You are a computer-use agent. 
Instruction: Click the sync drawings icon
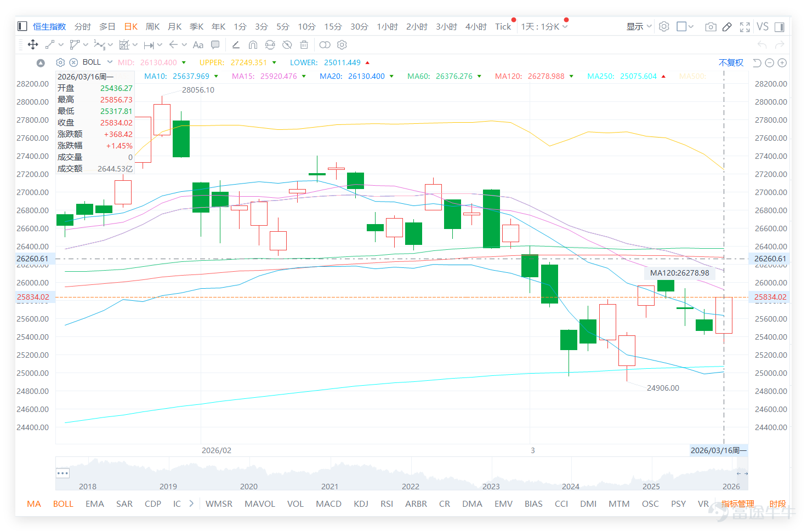270,45
